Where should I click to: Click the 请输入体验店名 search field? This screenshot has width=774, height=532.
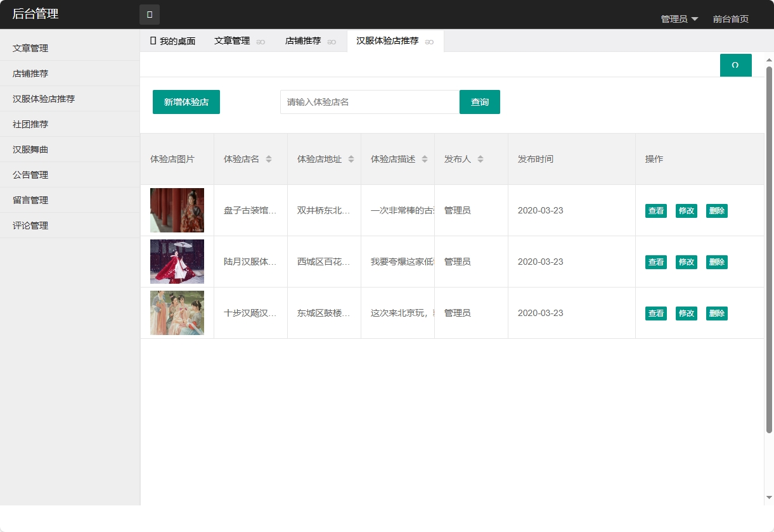coord(369,101)
